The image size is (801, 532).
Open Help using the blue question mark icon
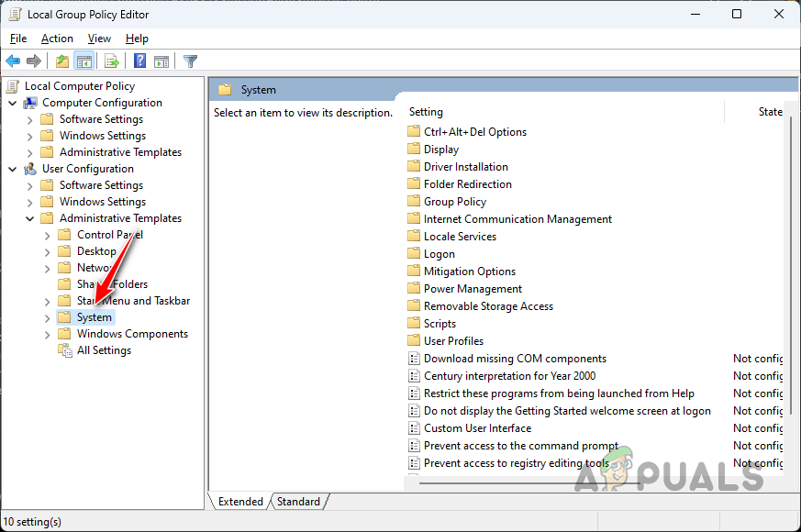pos(139,61)
